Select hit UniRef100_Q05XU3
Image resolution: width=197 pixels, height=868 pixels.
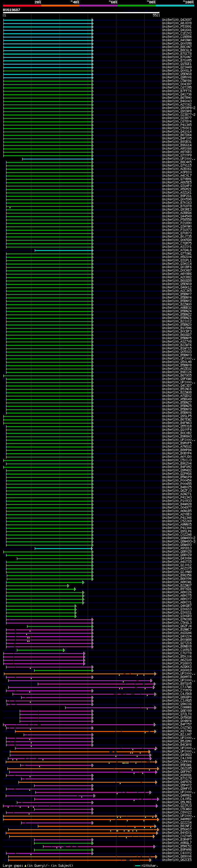tap(176, 352)
